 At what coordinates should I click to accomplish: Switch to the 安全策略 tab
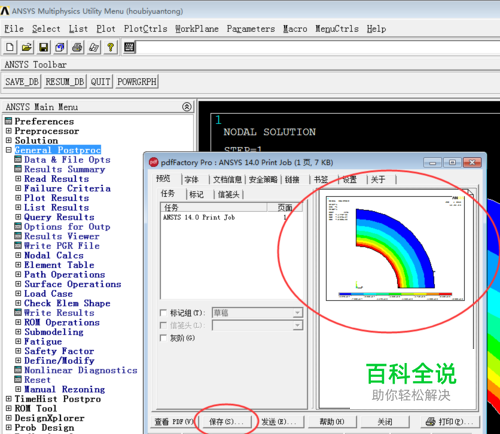tap(263, 180)
